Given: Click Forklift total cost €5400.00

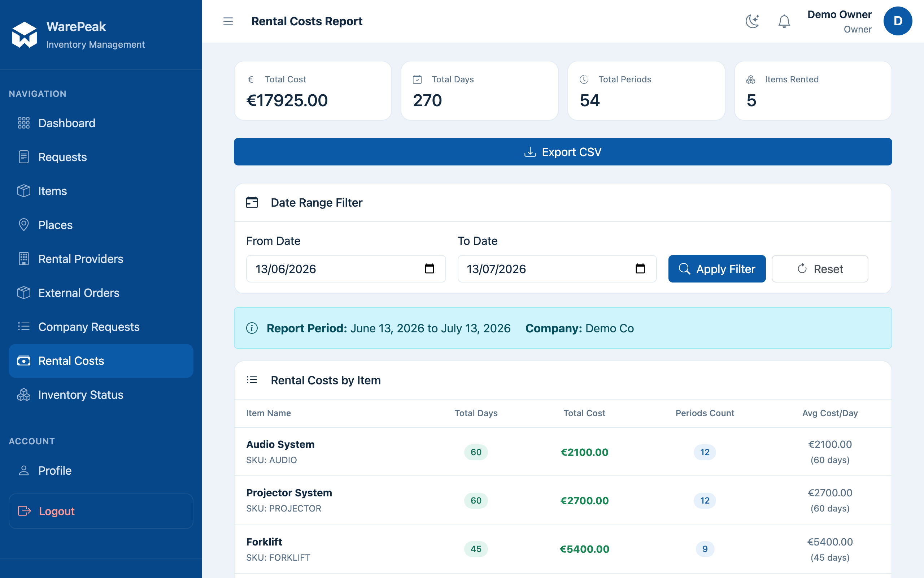Looking at the screenshot, I should 584,549.
